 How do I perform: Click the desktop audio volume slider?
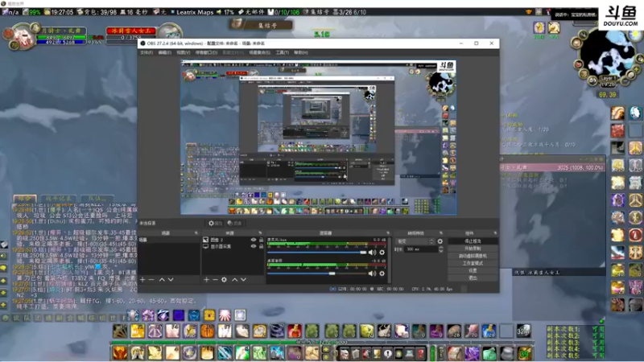click(x=316, y=274)
